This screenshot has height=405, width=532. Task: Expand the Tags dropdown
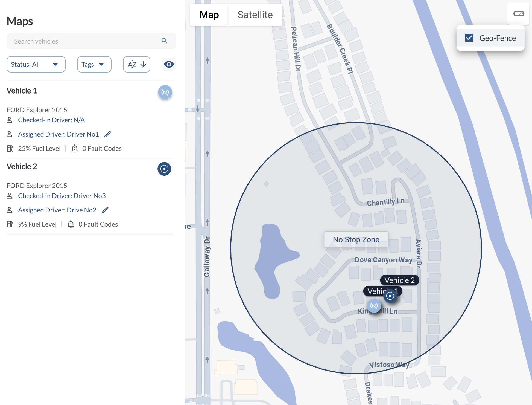tap(94, 64)
